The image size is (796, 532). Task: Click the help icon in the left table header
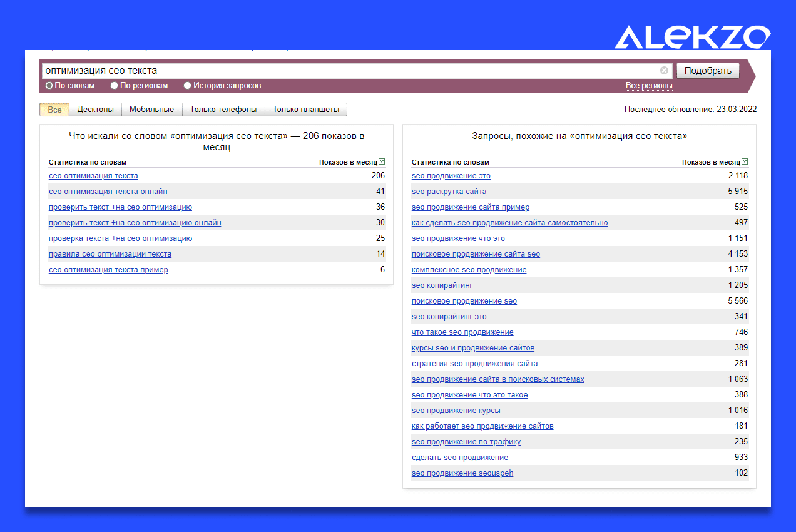[382, 161]
